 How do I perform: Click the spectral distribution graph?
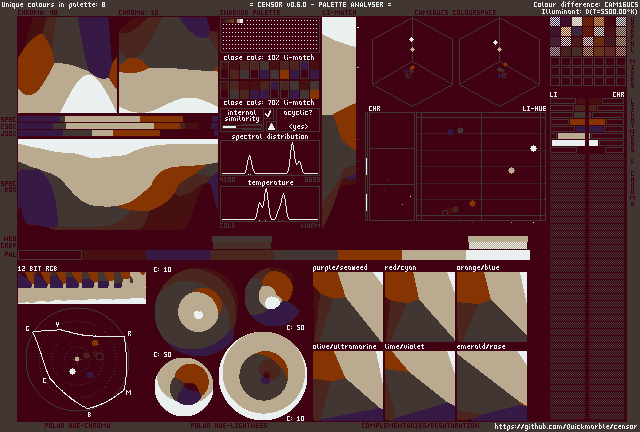[270, 159]
